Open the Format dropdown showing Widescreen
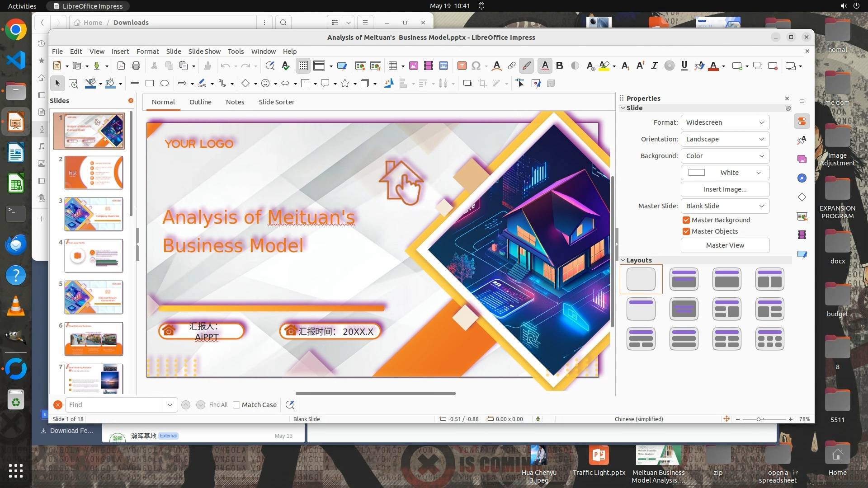Image resolution: width=868 pixels, height=488 pixels. pos(725,122)
